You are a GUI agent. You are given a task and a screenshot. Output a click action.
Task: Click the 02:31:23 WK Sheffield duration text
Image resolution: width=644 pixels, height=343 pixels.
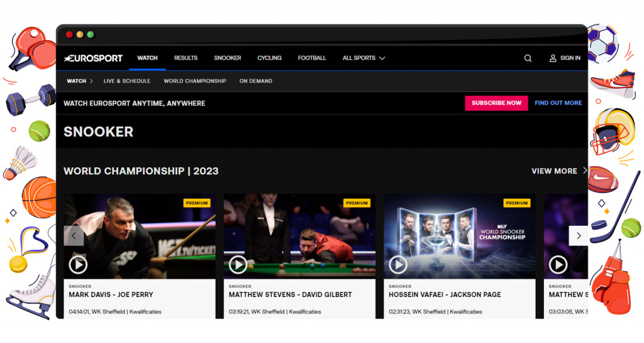point(435,312)
